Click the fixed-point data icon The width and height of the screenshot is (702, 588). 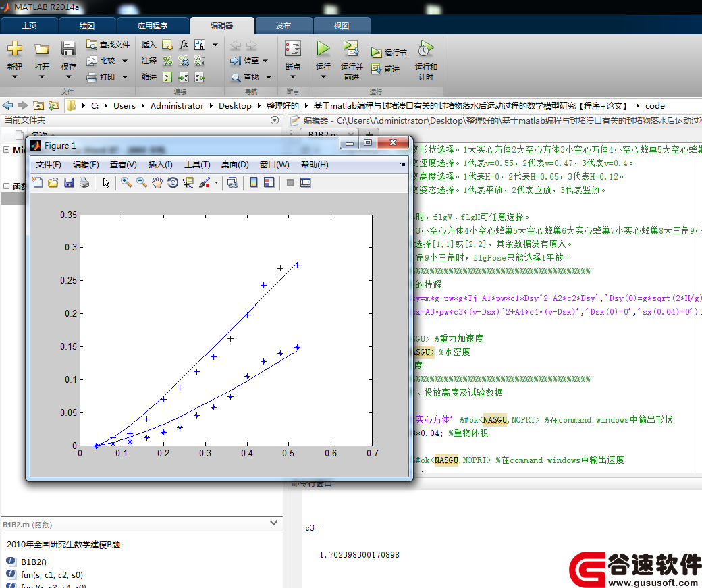click(200, 45)
